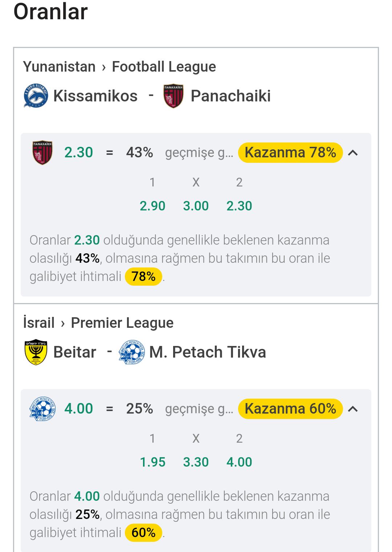The height and width of the screenshot is (552, 392).
Task: Click the Panachaiki crest beside the team name
Action: click(x=173, y=96)
